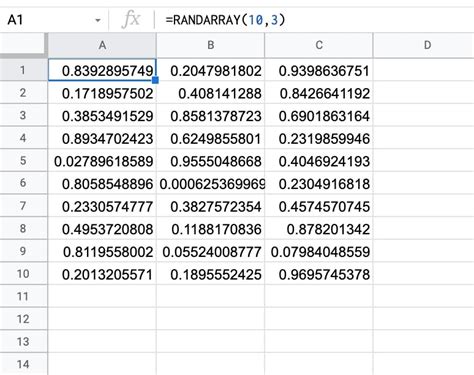Select cell containing 0.1895552425

210,274
